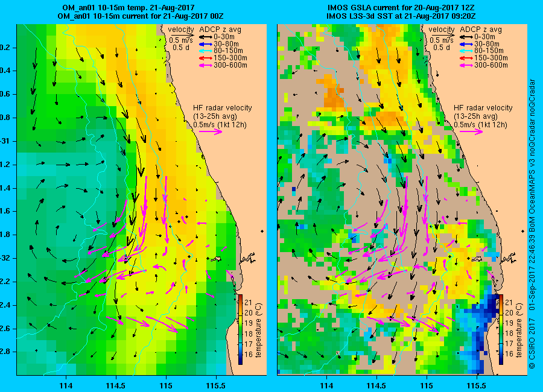Screen dimensions: 543x392
Task: Click Rottnest Island outline on left map
Action: tap(217, 259)
